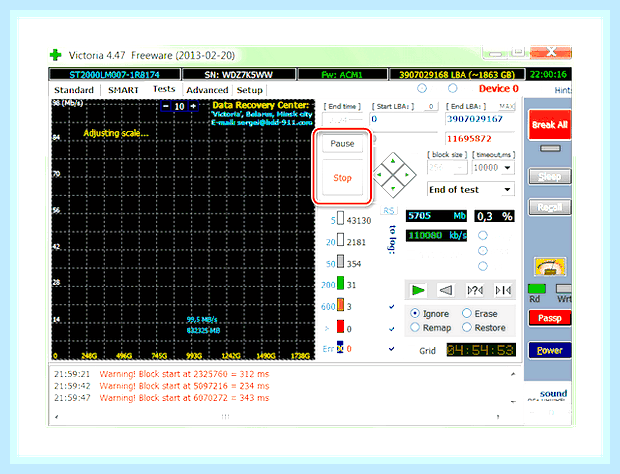Click the Start LBA input field
Viewport: 620px width, 474px height.
tap(404, 119)
